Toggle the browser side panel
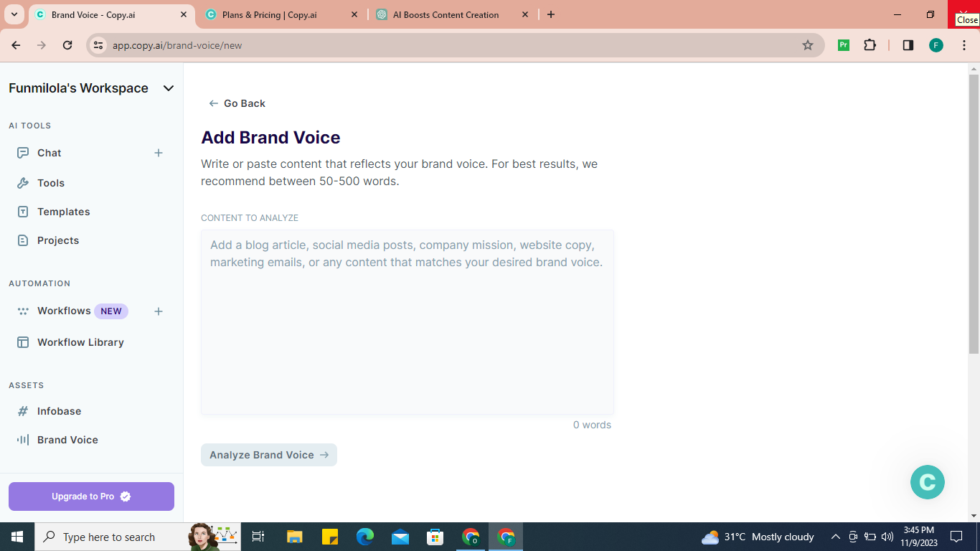This screenshot has width=980, height=551. pos(908,45)
